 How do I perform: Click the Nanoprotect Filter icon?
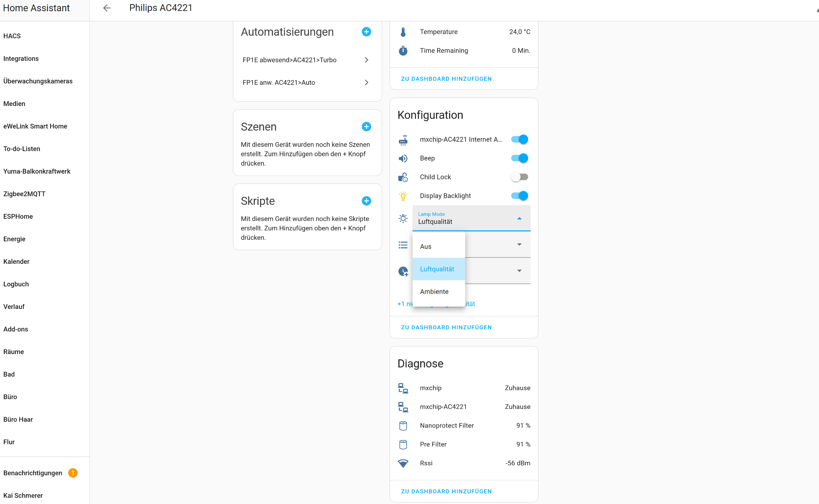coord(403,425)
